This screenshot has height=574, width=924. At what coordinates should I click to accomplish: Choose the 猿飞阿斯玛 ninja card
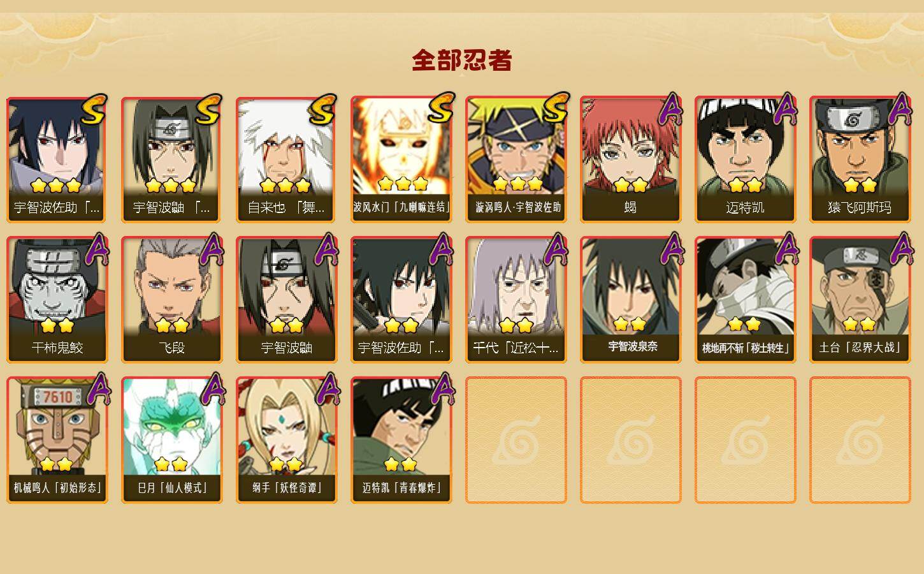point(860,159)
